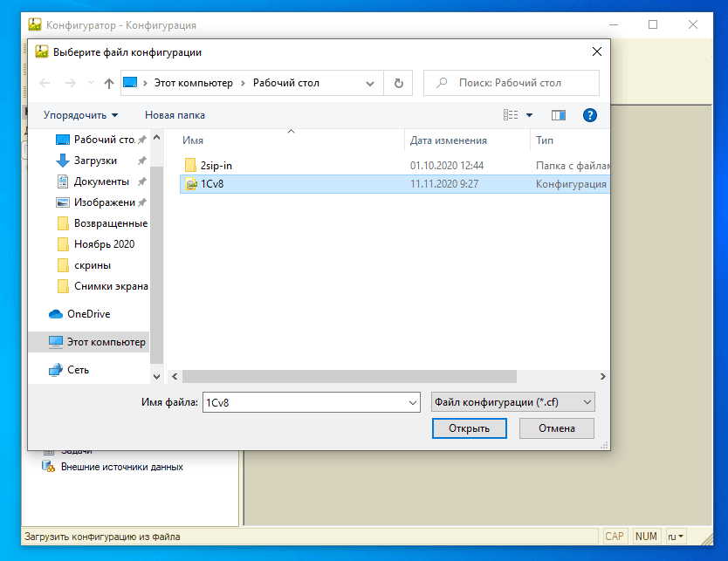This screenshot has height=561, width=728.
Task: Toggle the preview pane icon
Action: (x=559, y=114)
